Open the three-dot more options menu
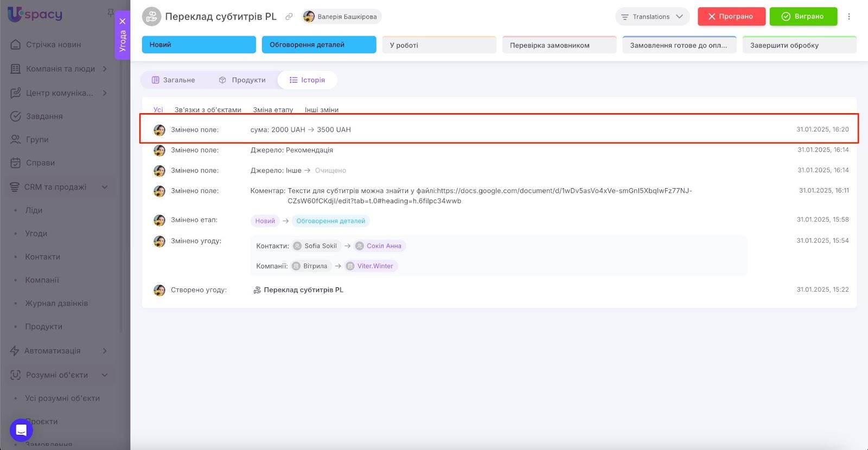This screenshot has height=450, width=868. coord(849,17)
